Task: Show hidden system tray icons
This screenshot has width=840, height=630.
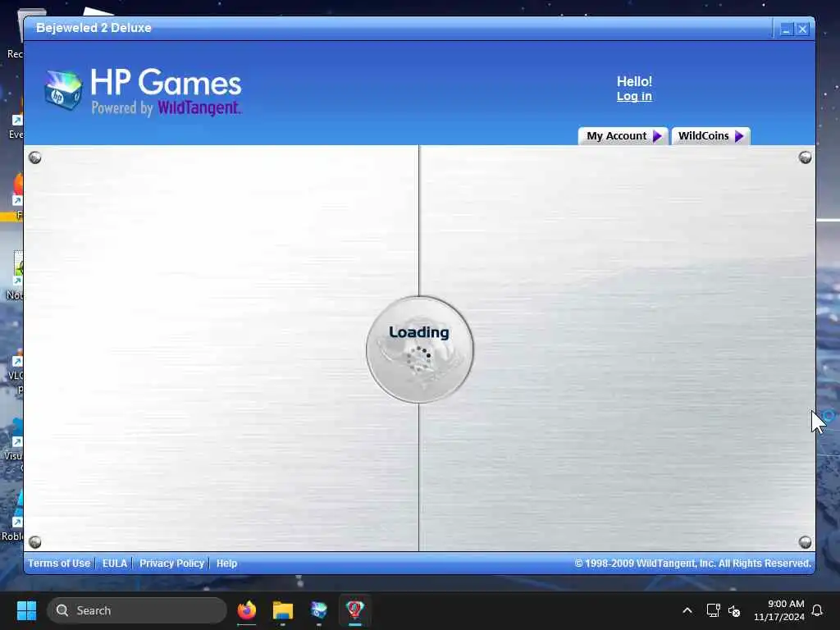Action: (x=687, y=610)
